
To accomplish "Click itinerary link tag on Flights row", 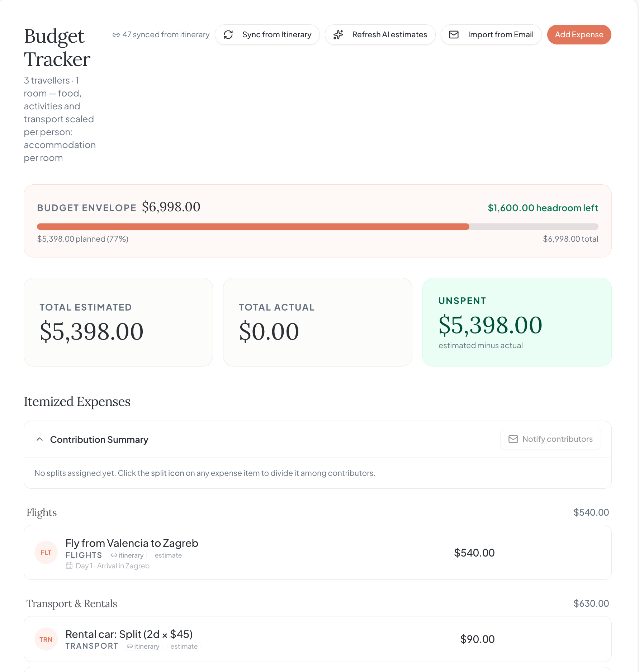I will [127, 555].
